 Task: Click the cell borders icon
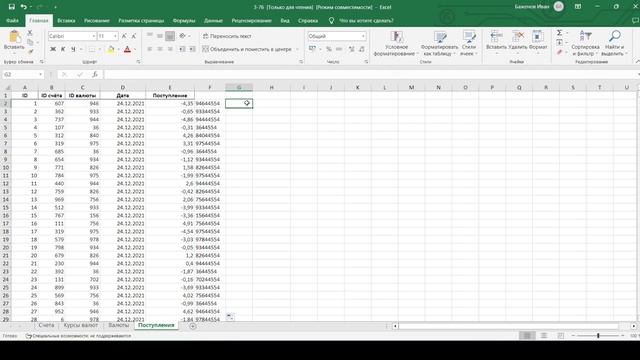pos(91,49)
